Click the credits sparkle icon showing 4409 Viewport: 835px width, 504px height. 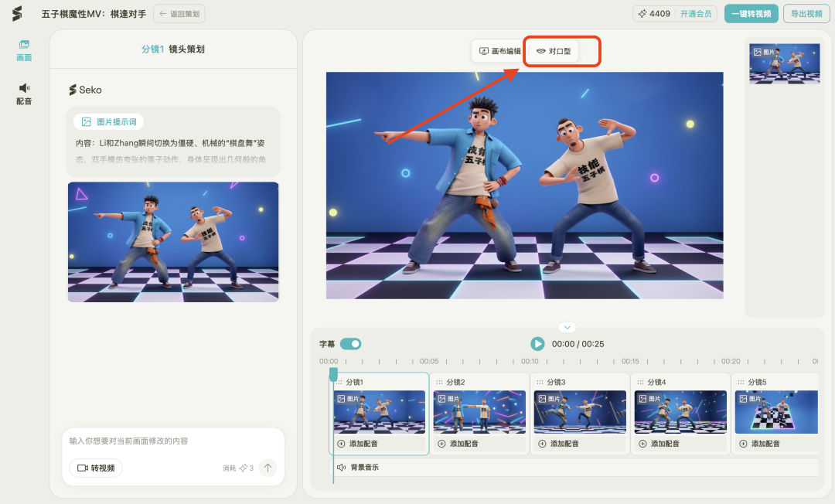click(x=642, y=14)
